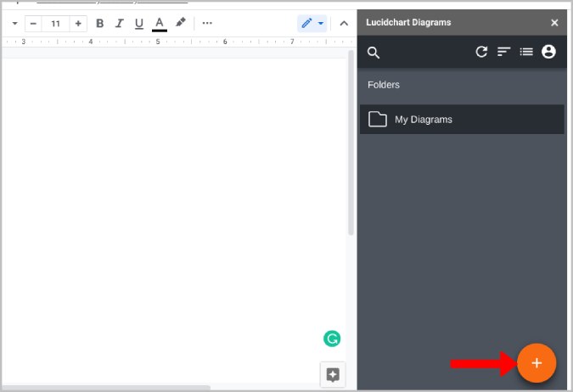
Task: Increase the font size with plus
Action: pyautogui.click(x=78, y=23)
